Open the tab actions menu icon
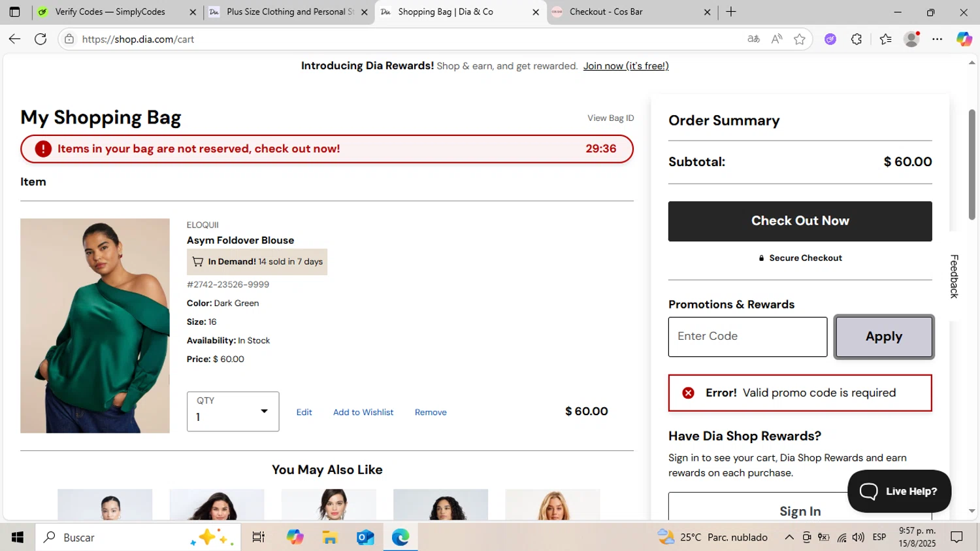This screenshot has height=551, width=980. tap(14, 12)
